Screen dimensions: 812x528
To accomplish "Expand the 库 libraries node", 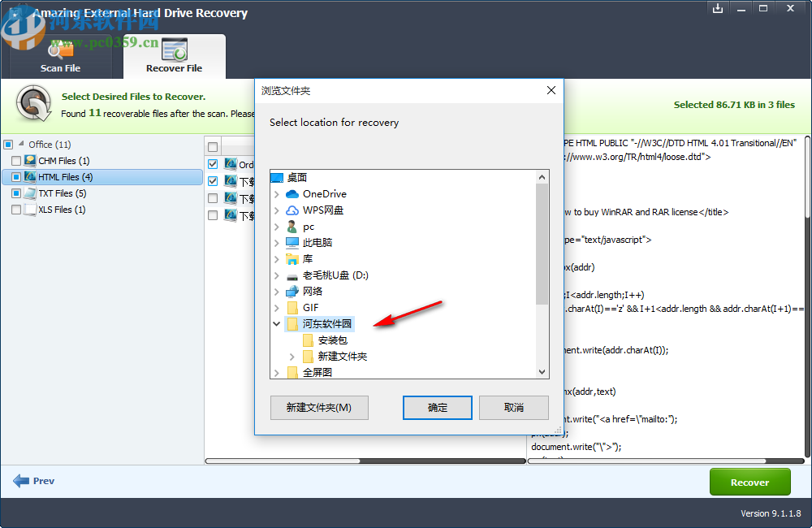I will click(277, 259).
